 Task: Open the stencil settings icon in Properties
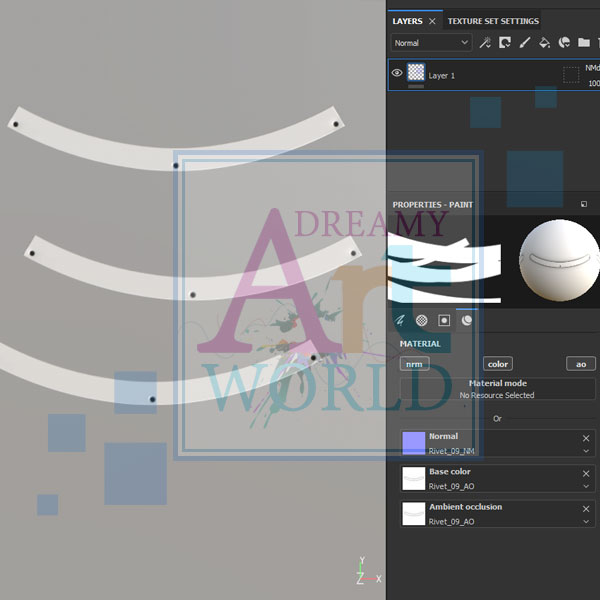point(445,321)
